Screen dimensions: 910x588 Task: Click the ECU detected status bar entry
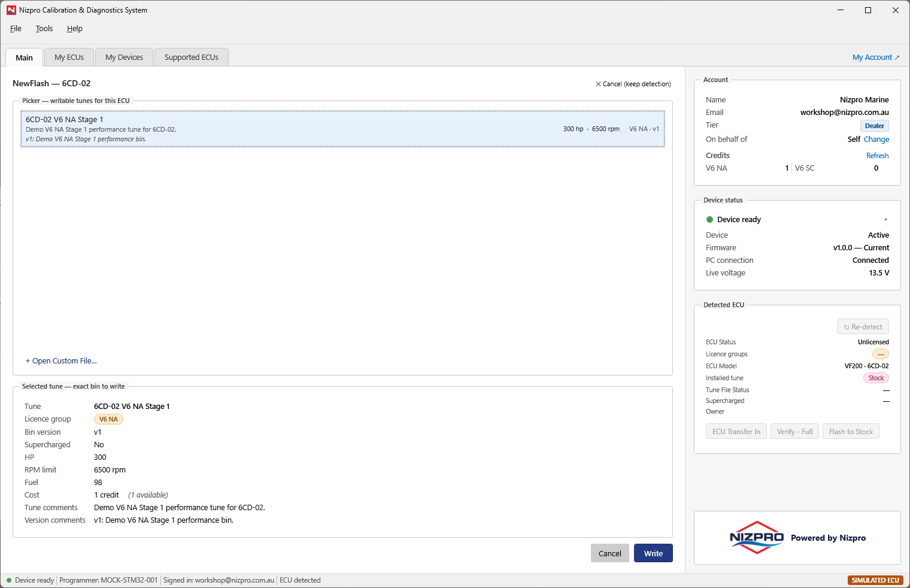pos(300,580)
